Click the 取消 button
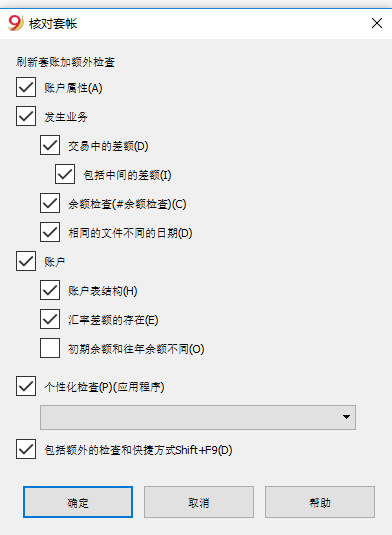 pos(199,502)
